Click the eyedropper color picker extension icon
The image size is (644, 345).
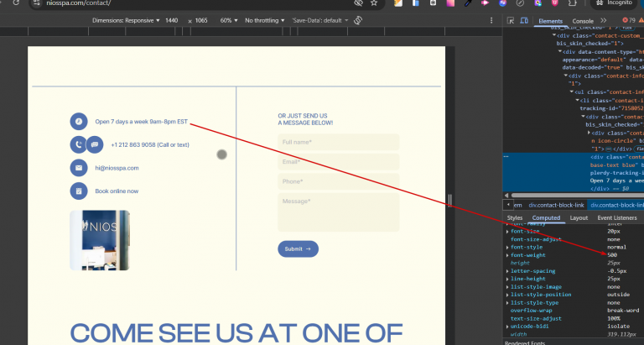tap(468, 3)
